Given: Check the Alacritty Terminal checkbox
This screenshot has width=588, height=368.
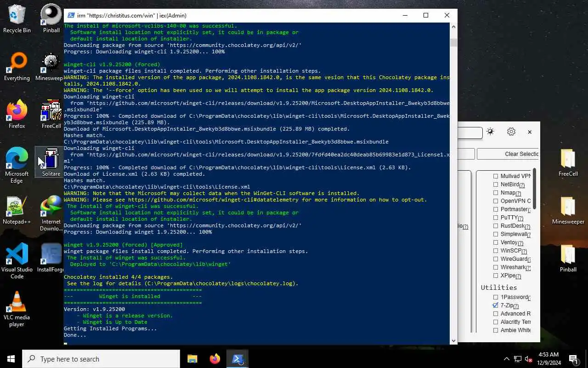Looking at the screenshot, I should pos(496,322).
